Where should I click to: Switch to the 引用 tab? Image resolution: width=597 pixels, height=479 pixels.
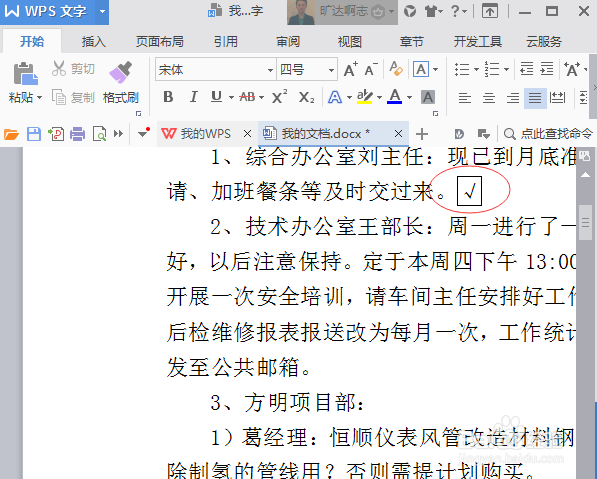point(226,41)
